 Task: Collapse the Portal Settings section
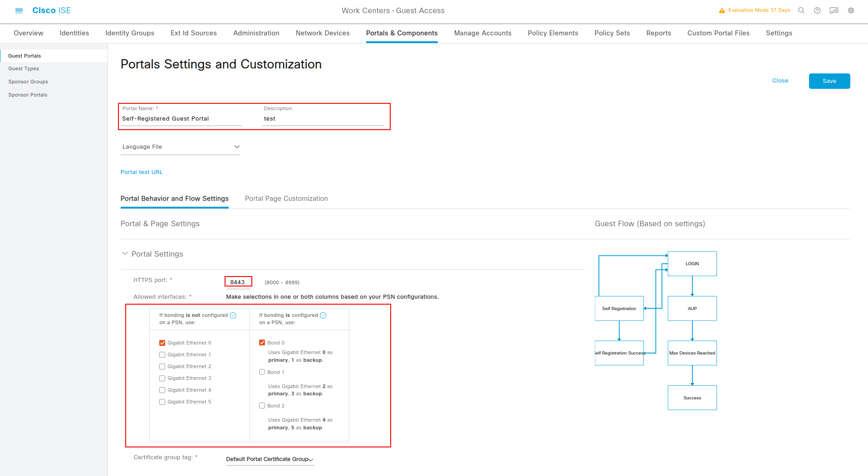point(125,254)
